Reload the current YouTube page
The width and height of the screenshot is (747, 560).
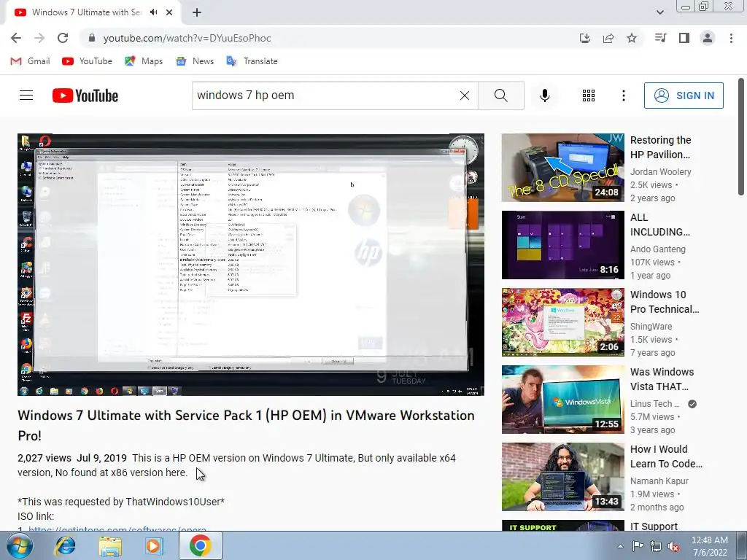(x=63, y=38)
